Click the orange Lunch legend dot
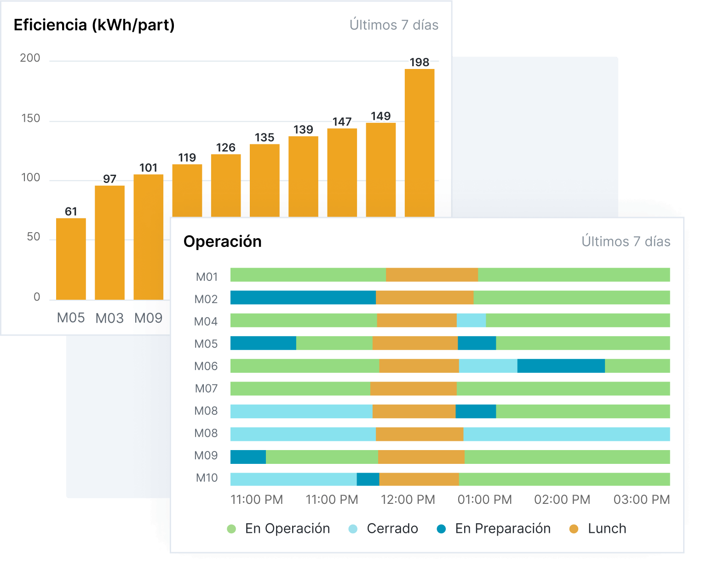This screenshot has height=588, width=719. click(x=574, y=529)
